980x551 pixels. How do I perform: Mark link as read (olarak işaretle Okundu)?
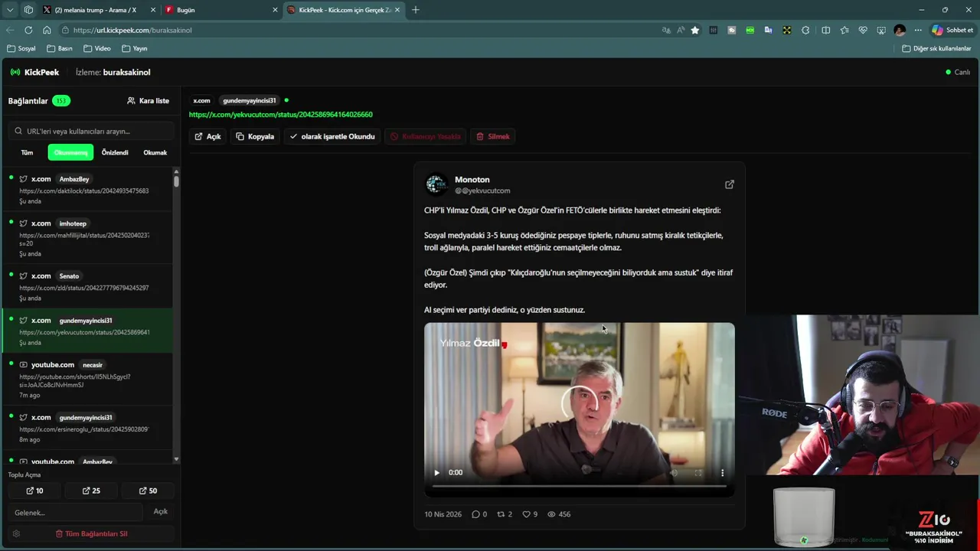[332, 136]
